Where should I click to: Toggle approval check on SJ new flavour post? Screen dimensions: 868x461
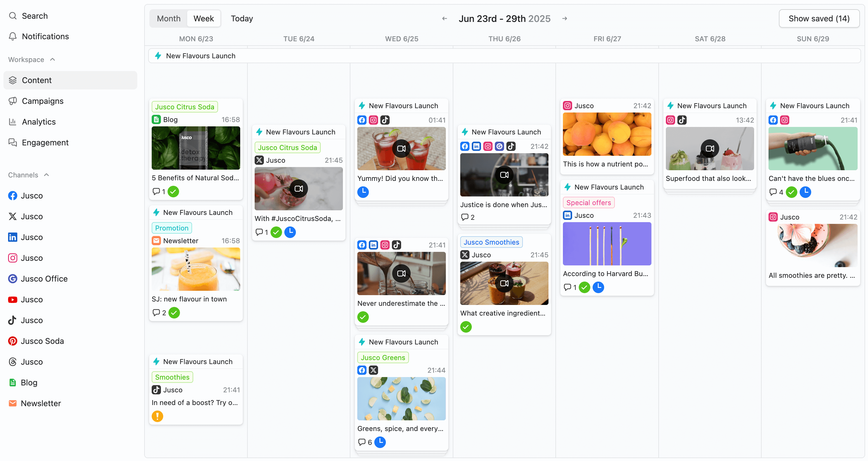point(174,312)
